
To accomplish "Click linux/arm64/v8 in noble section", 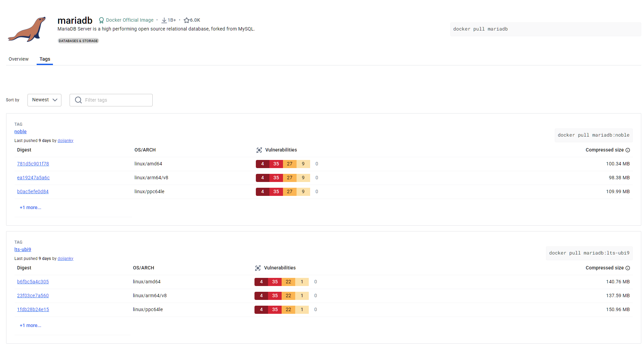I will [x=151, y=178].
